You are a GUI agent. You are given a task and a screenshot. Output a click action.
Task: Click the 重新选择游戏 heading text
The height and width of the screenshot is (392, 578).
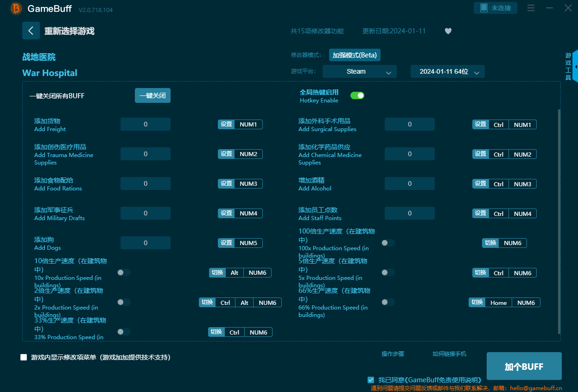click(70, 31)
